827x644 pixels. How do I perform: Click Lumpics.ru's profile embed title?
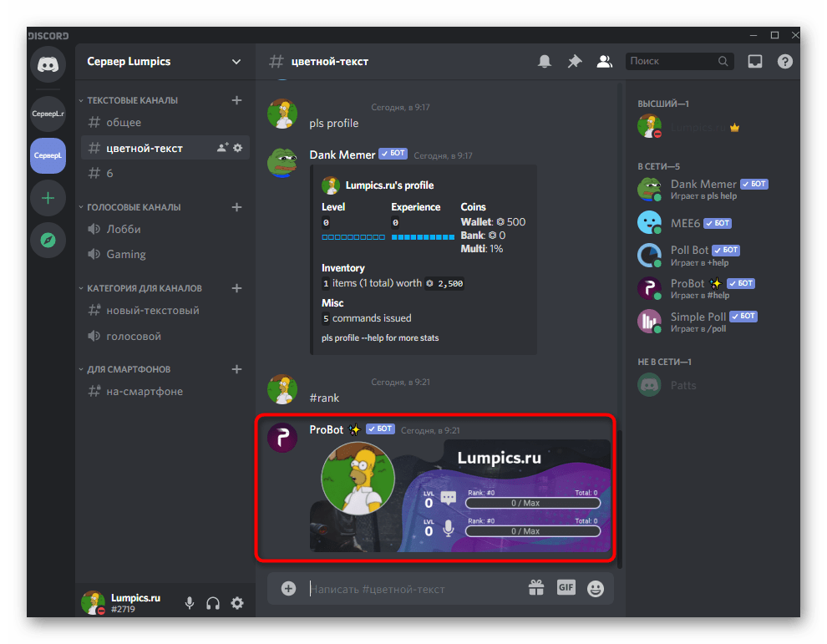pos(389,185)
